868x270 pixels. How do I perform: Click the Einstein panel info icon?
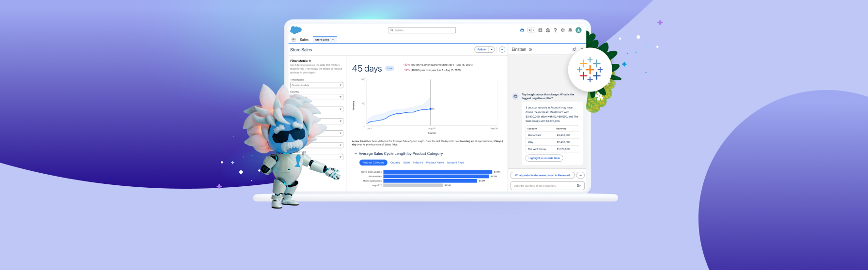pos(530,49)
